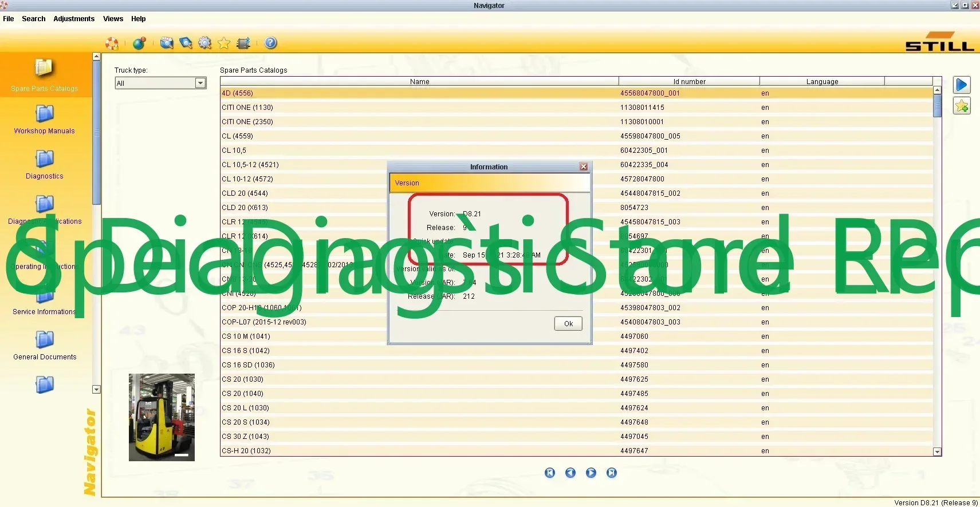Click the Bluetooth device toolbar icon
The width and height of the screenshot is (980, 507).
[243, 43]
